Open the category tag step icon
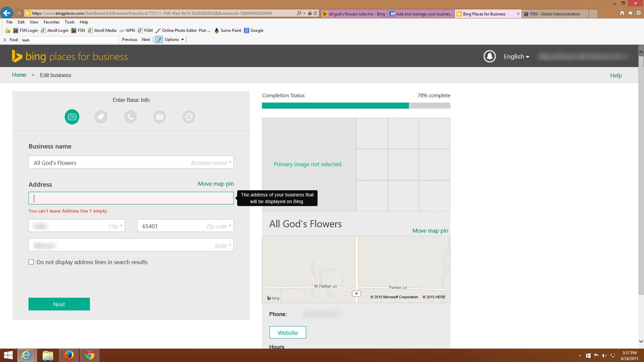 point(101,117)
